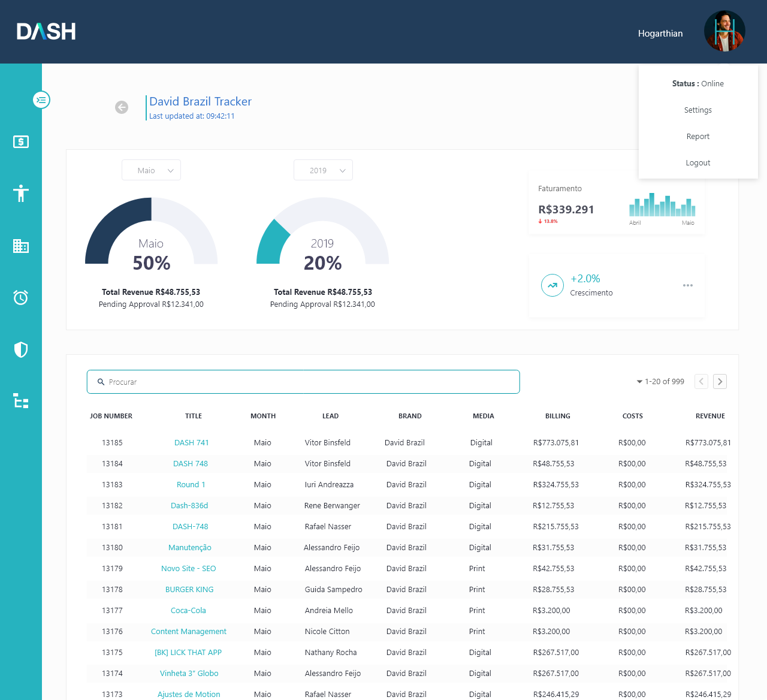Open the DASH 741 job link

[192, 443]
